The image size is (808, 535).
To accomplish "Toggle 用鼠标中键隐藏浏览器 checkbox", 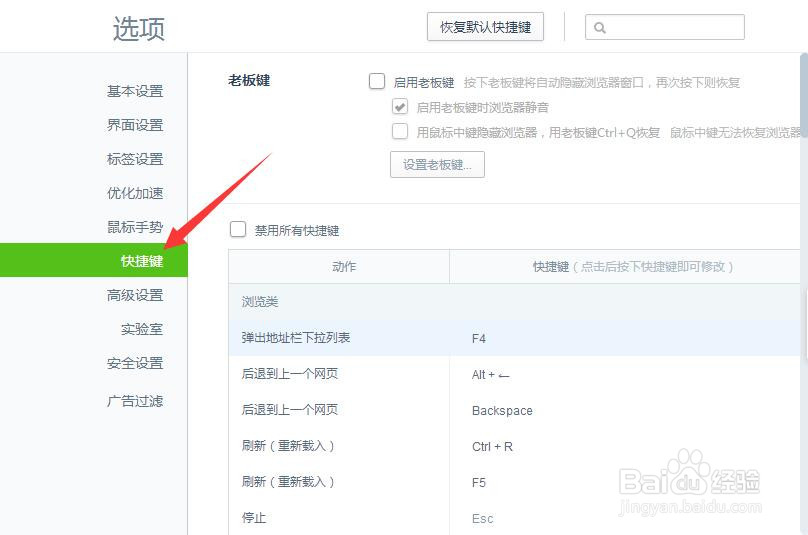I will (x=400, y=131).
